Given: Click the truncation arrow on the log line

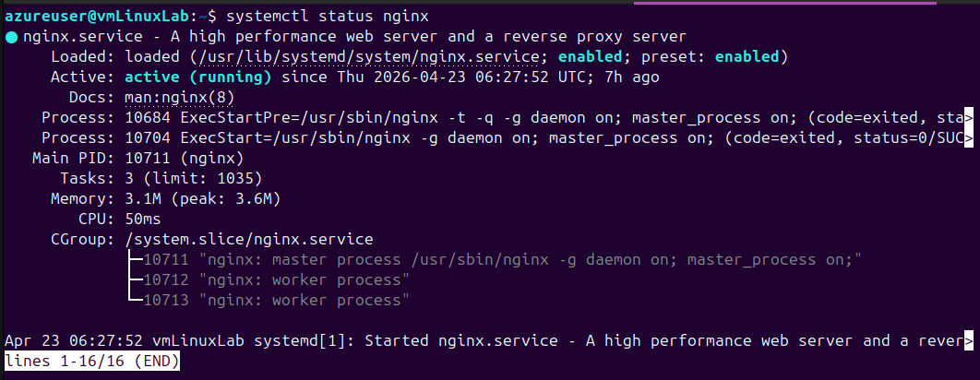Looking at the screenshot, I should [969, 341].
